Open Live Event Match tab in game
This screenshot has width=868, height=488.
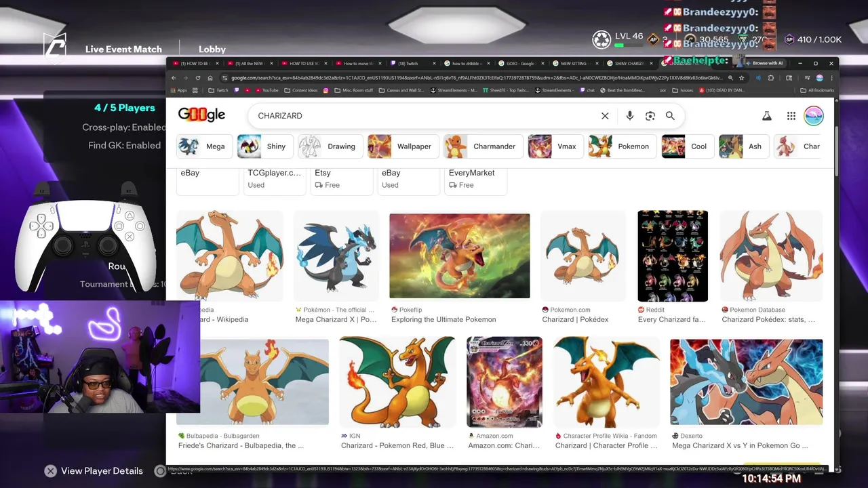[123, 49]
